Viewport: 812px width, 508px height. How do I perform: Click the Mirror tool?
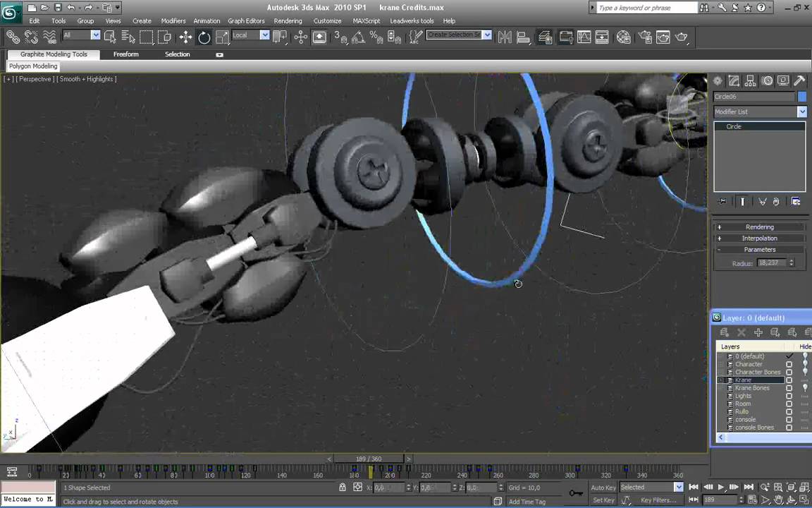point(505,37)
